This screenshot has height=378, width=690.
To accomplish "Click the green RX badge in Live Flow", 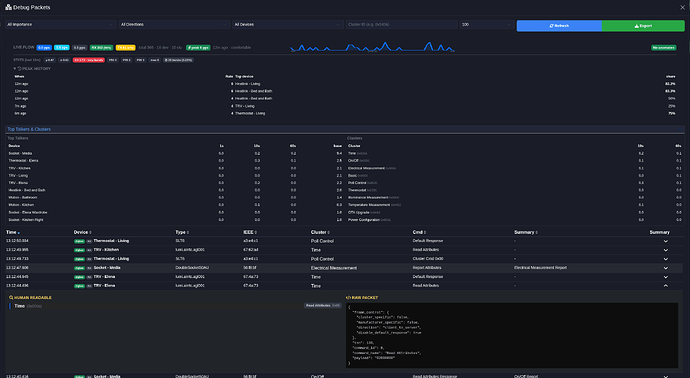I will click(102, 48).
